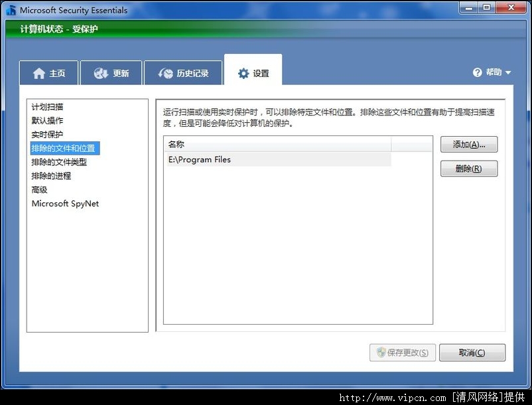Maximize the Security Essentials window
This screenshot has width=532, height=405.
[487, 7]
